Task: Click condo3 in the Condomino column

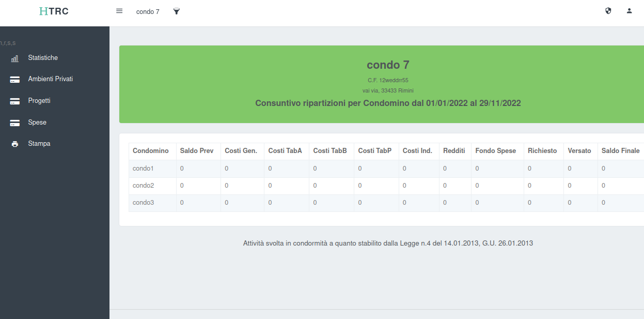Action: pos(143,203)
